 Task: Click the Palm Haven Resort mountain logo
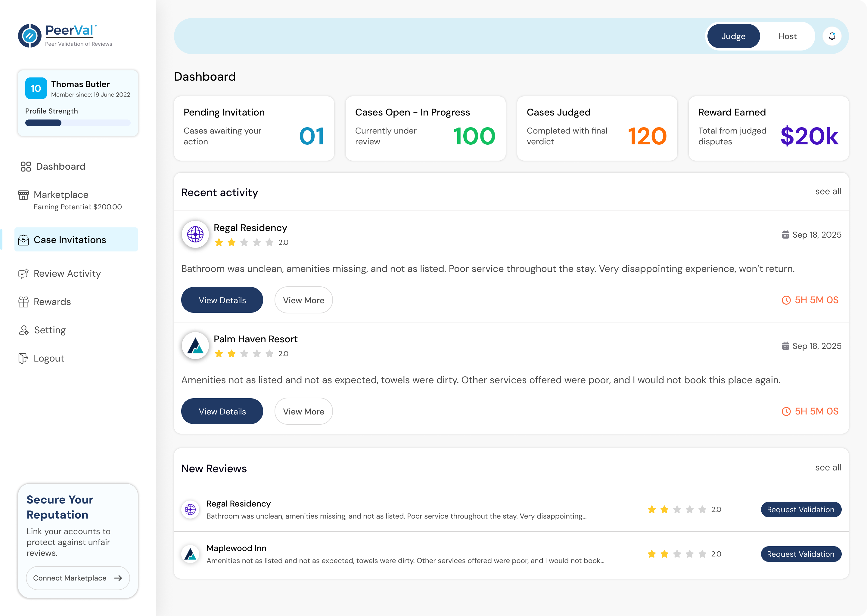(x=195, y=346)
